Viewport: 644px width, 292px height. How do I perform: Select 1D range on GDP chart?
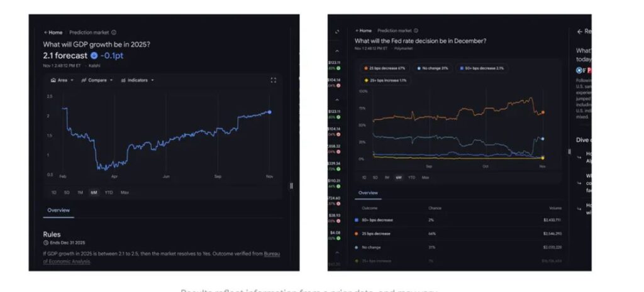(53, 192)
